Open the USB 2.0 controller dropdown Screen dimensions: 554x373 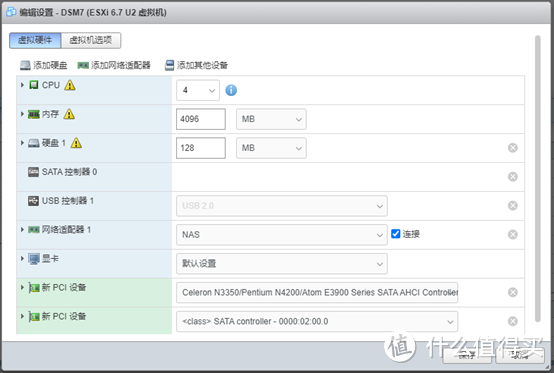[x=282, y=206]
